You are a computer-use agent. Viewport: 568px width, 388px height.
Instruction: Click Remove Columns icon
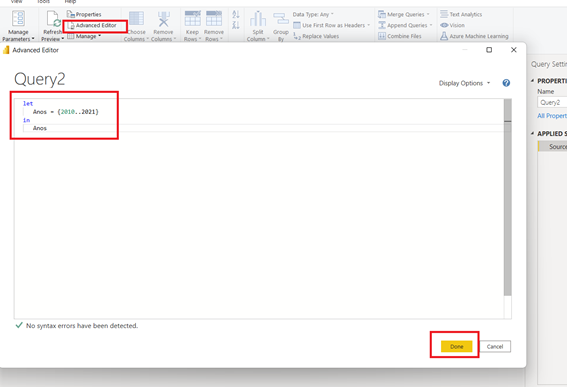point(163,18)
